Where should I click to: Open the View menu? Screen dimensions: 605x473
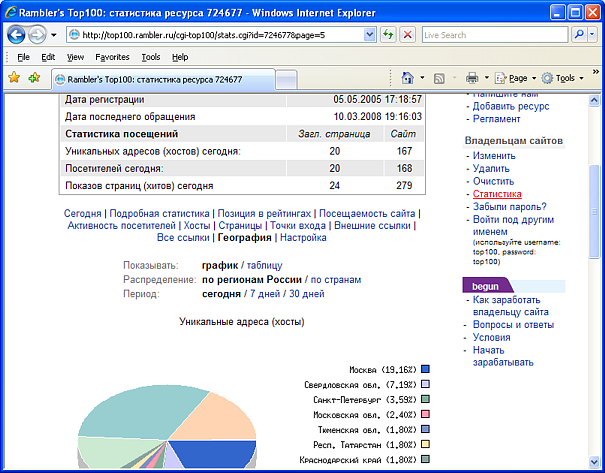click(x=75, y=57)
